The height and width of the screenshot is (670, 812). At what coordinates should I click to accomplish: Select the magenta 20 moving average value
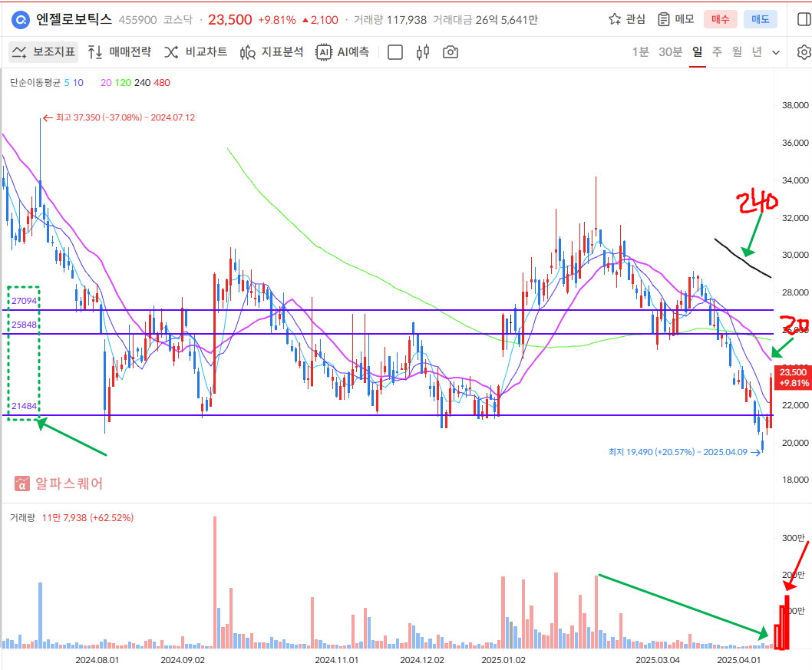click(x=106, y=83)
